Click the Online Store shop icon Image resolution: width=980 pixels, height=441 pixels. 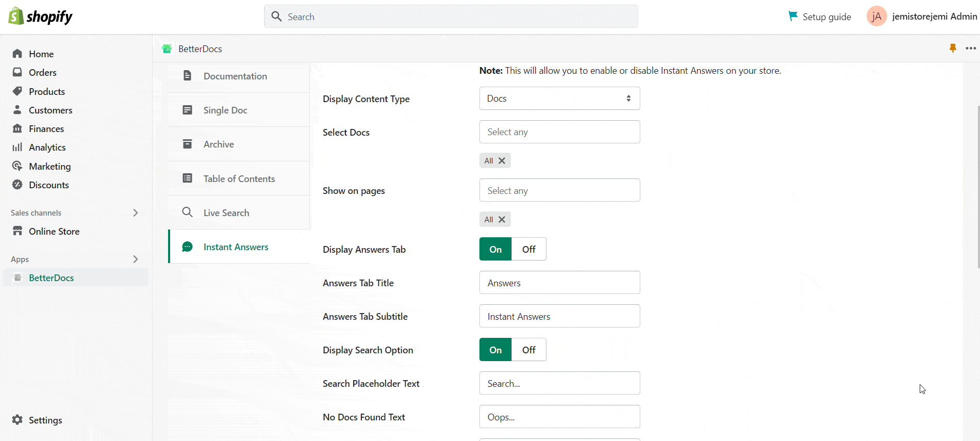(18, 231)
